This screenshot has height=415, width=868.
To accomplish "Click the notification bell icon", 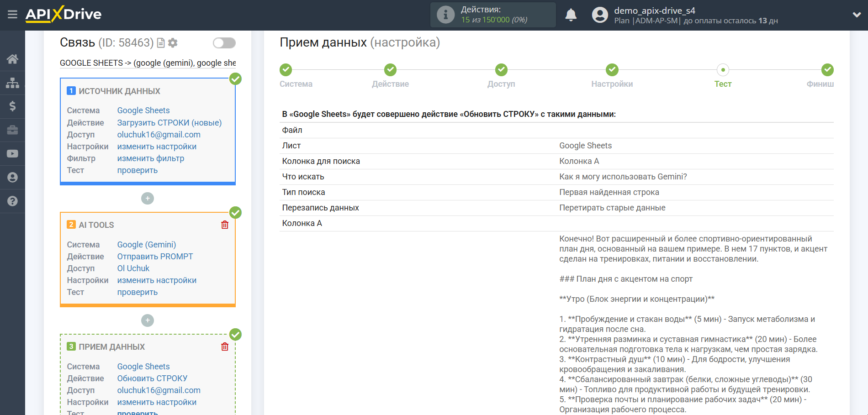I will coord(571,15).
